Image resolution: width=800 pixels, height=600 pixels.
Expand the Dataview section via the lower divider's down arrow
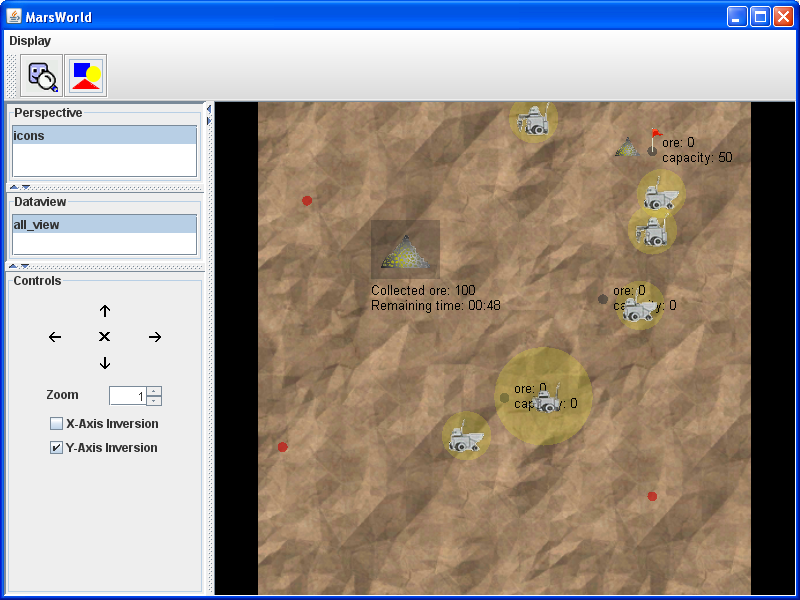[25, 266]
